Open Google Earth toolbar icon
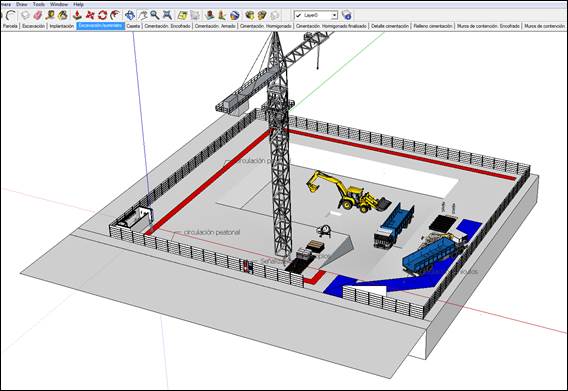The image size is (568, 391). tap(235, 15)
